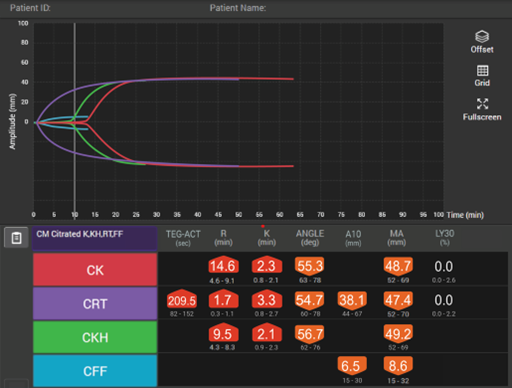Open the clipboard notes icon
The width and height of the screenshot is (512, 388).
[16, 237]
